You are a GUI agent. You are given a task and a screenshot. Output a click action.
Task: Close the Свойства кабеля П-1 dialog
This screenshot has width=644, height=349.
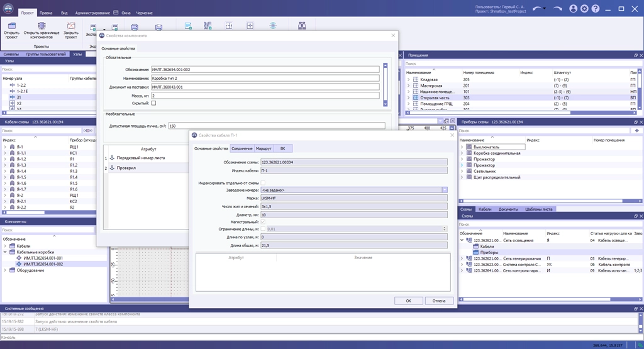452,135
